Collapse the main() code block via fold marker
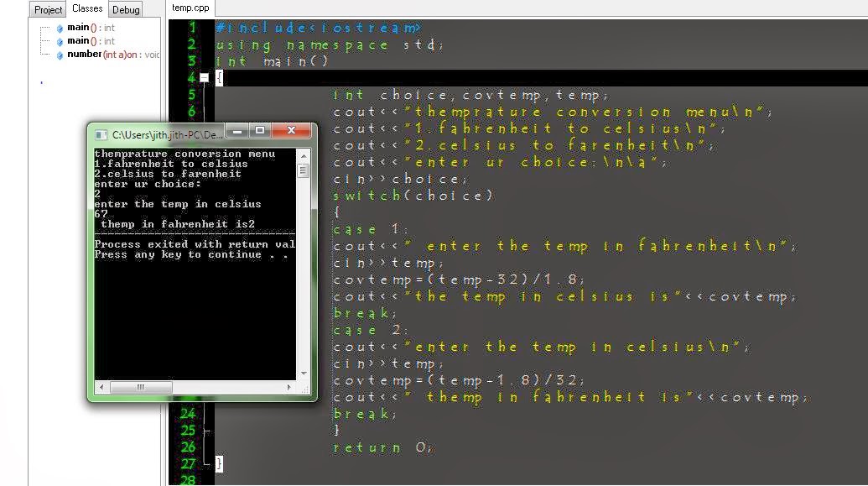This screenshot has width=868, height=486. point(204,78)
